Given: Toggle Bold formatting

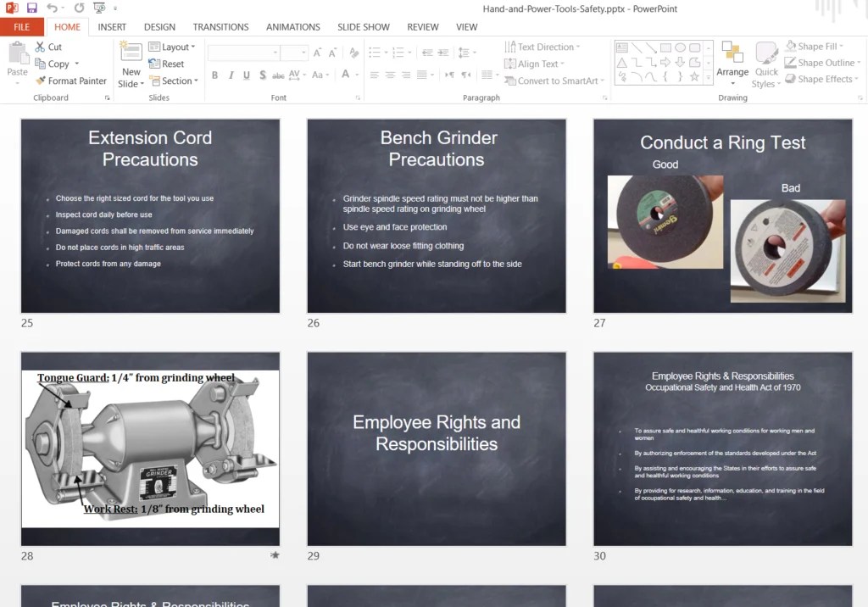Looking at the screenshot, I should (x=214, y=75).
